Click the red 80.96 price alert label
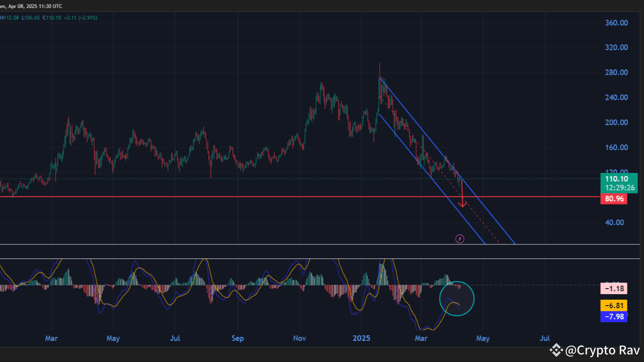644x362 pixels. [614, 198]
